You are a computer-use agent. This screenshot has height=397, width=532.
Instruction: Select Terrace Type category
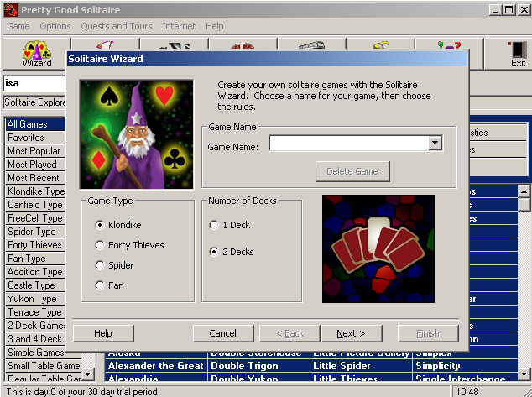tap(35, 312)
